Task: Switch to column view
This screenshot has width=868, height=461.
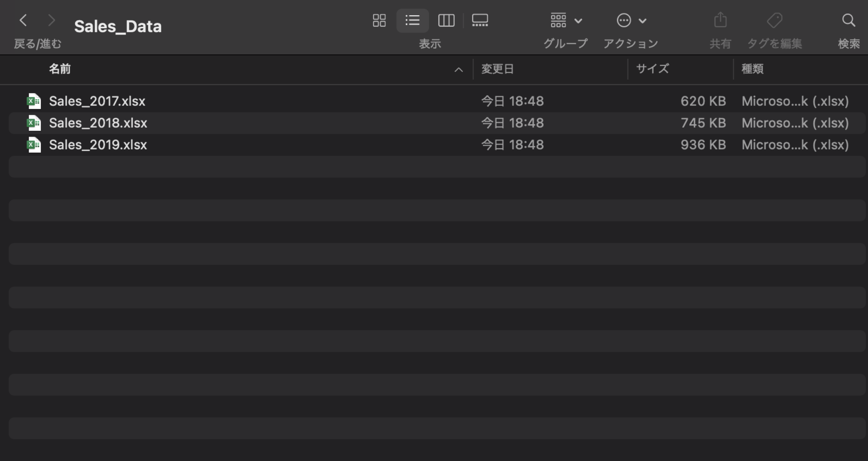Action: point(446,20)
